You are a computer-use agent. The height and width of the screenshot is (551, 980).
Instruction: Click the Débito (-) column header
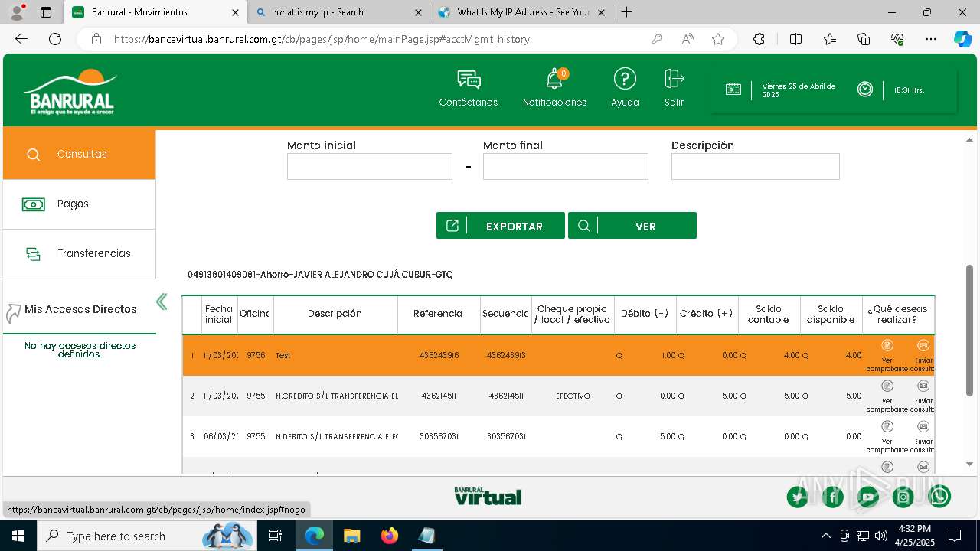(645, 314)
